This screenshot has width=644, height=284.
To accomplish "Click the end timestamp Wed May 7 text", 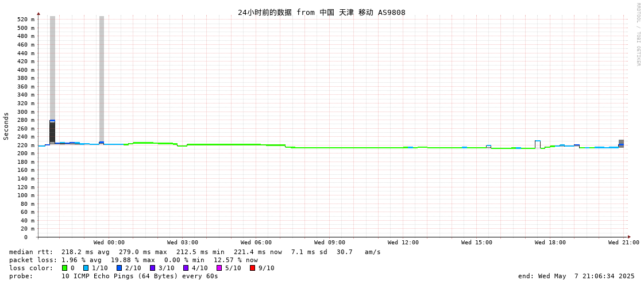I will pyautogui.click(x=577, y=276).
